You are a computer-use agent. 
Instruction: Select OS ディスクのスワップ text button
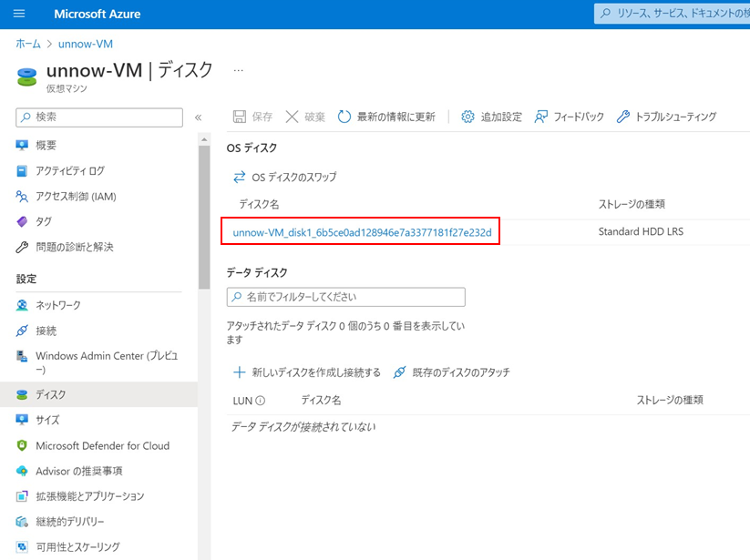click(x=294, y=178)
